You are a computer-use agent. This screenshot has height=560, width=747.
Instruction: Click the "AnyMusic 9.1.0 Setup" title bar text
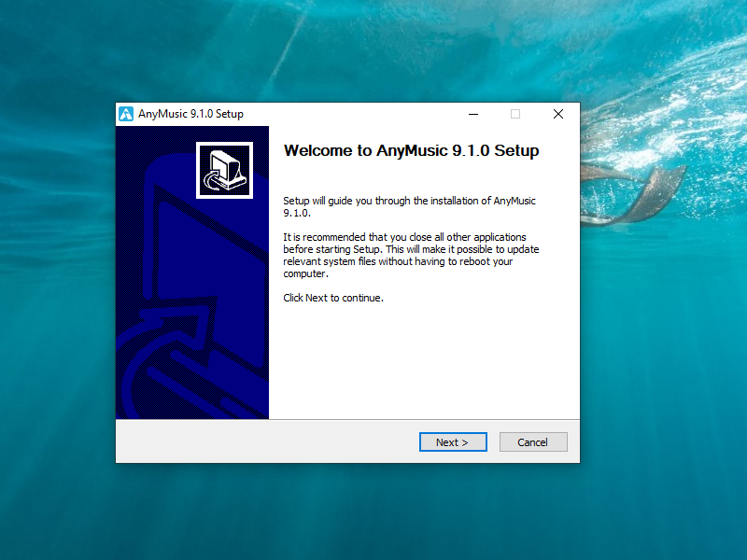(x=190, y=114)
